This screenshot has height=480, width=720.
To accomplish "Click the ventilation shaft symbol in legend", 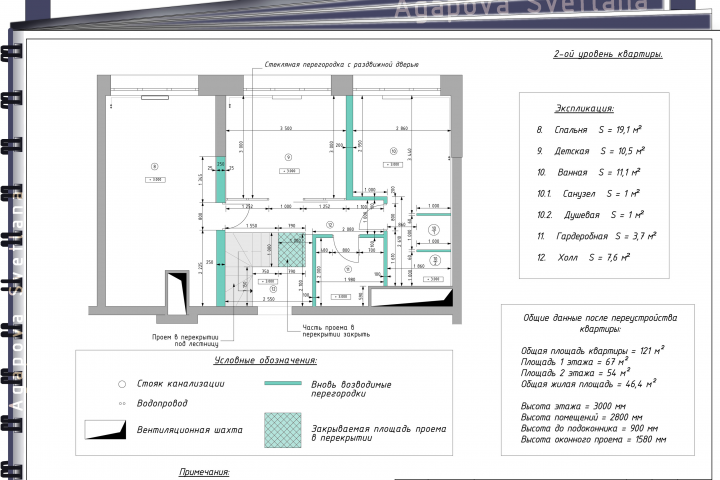I will tap(105, 430).
